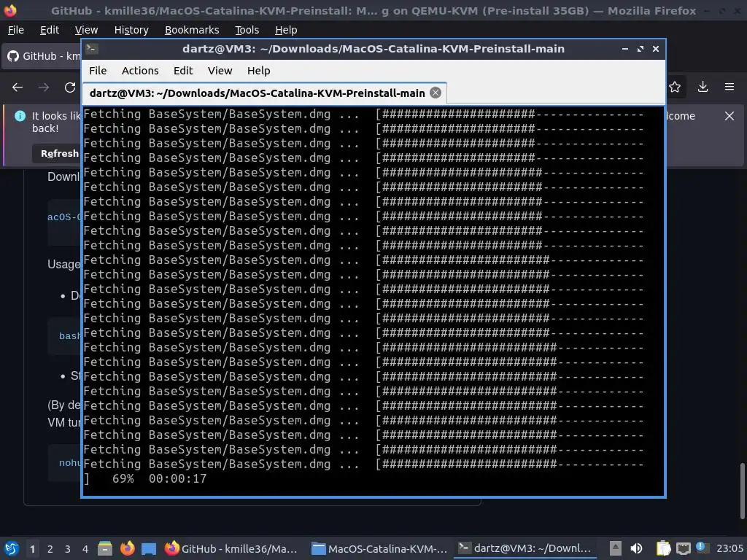Open the clipboard manager tray icon
The image size is (747, 560).
pyautogui.click(x=663, y=548)
